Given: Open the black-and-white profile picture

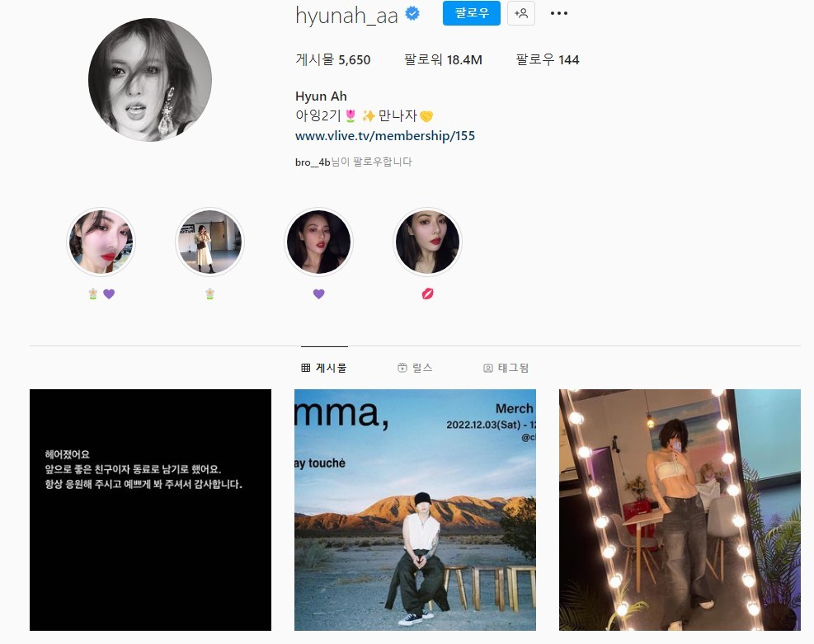Looking at the screenshot, I should point(150,79).
